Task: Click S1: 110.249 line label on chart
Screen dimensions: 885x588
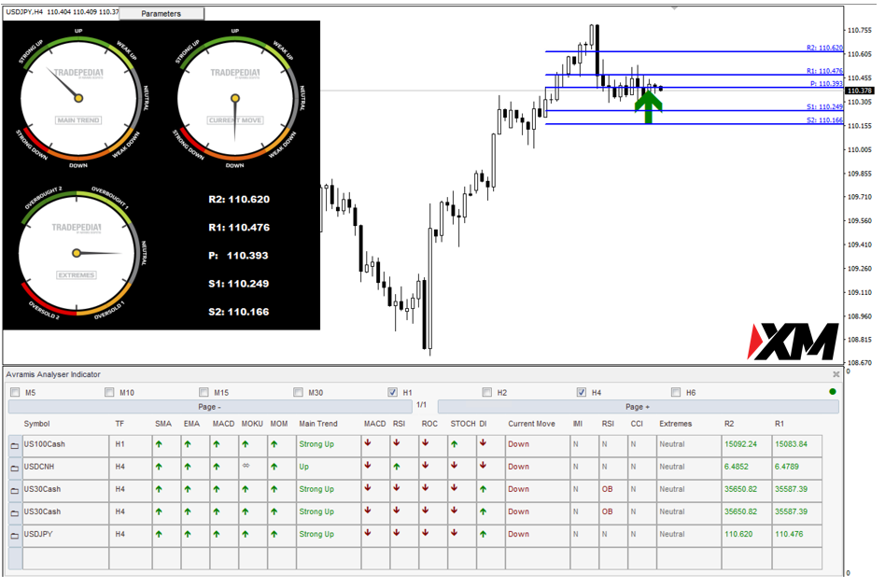Action: pos(824,106)
